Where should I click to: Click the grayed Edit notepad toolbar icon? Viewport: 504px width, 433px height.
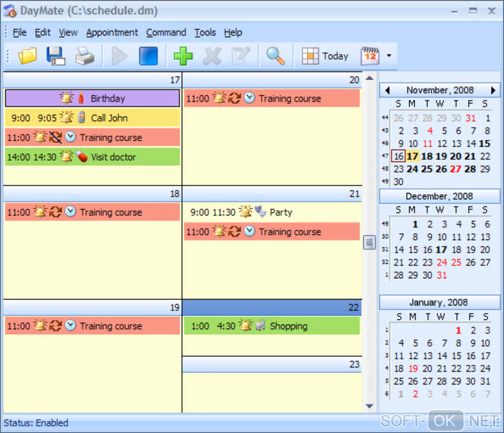(x=241, y=56)
